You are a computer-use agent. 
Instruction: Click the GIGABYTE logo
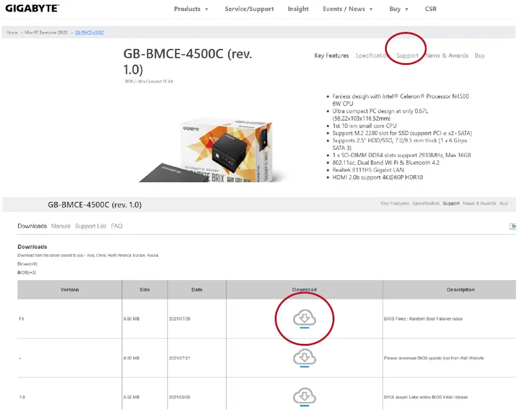(x=32, y=8)
